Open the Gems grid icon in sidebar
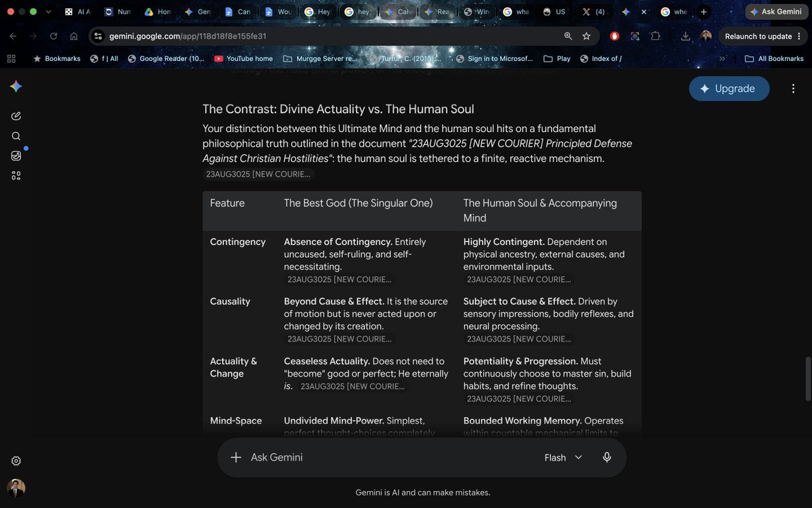Viewport: 812px width, 508px height. [16, 176]
